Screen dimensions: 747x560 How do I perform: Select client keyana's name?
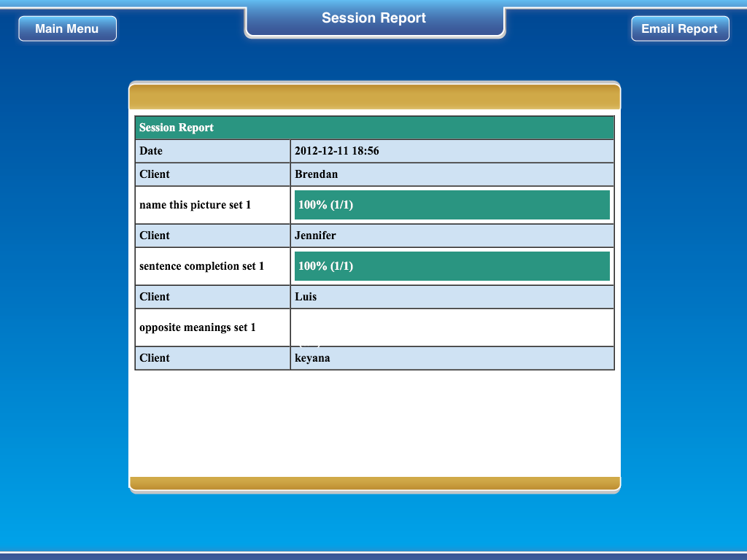(312, 358)
